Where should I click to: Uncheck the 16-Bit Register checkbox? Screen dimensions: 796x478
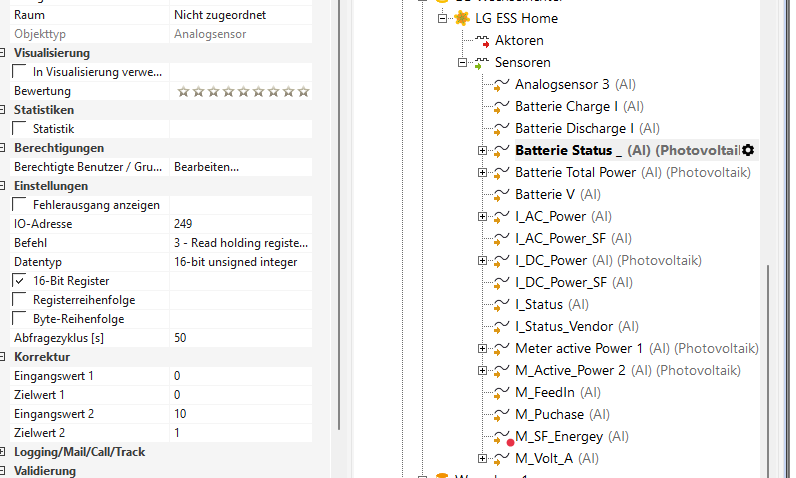pyautogui.click(x=20, y=281)
